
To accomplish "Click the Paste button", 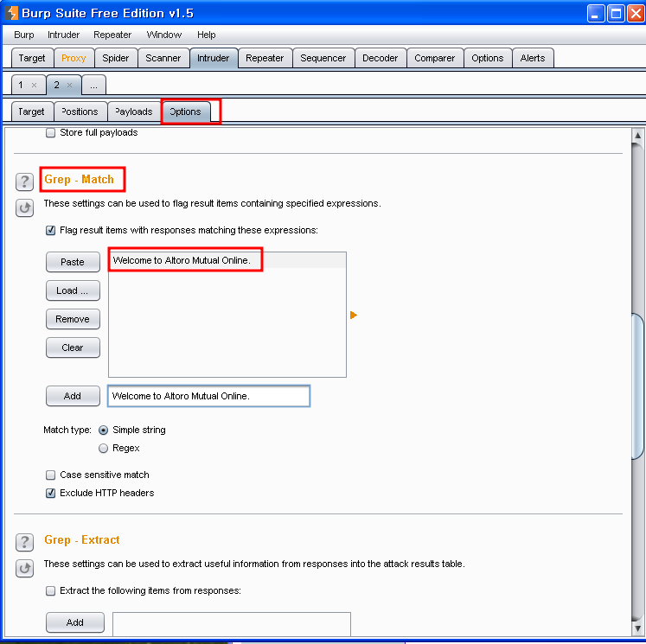I will 73,262.
